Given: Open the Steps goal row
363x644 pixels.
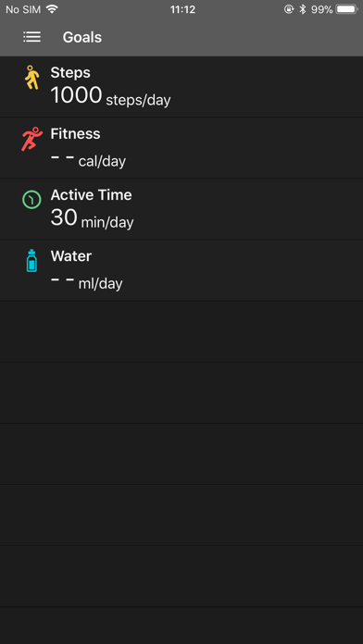Looking at the screenshot, I should [x=181, y=87].
